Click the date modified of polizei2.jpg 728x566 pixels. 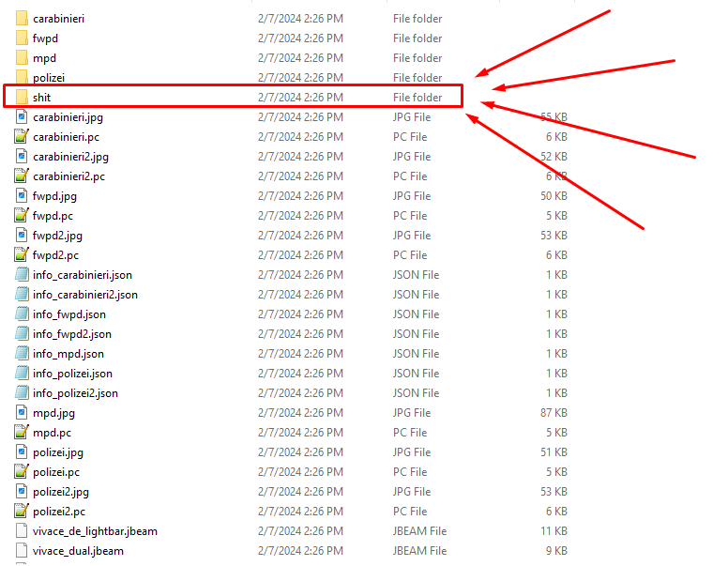(x=301, y=492)
